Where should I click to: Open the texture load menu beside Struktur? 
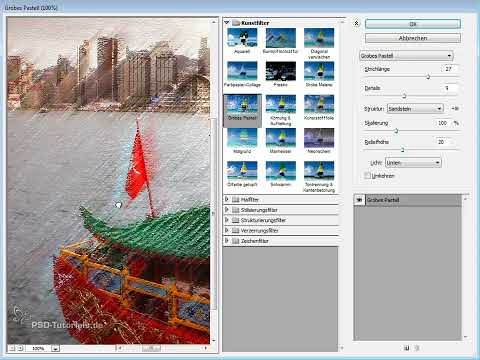455,109
